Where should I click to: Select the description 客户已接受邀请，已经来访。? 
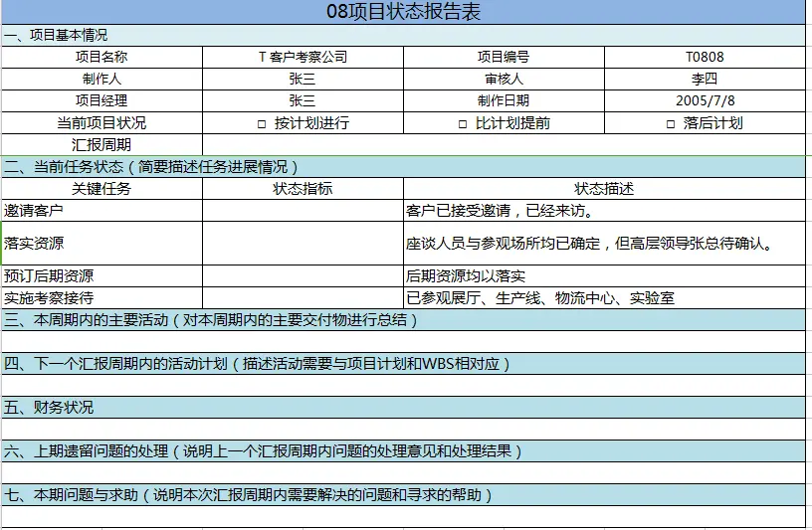[604, 211]
